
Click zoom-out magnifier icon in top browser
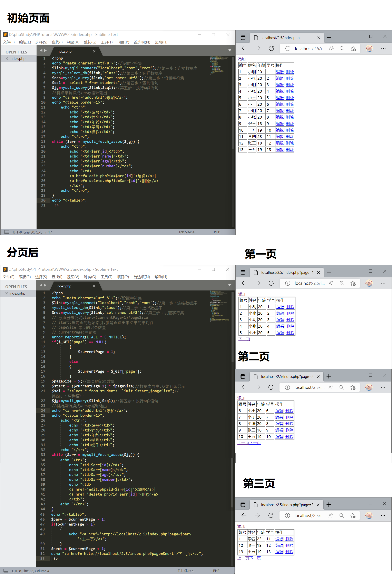342,48
